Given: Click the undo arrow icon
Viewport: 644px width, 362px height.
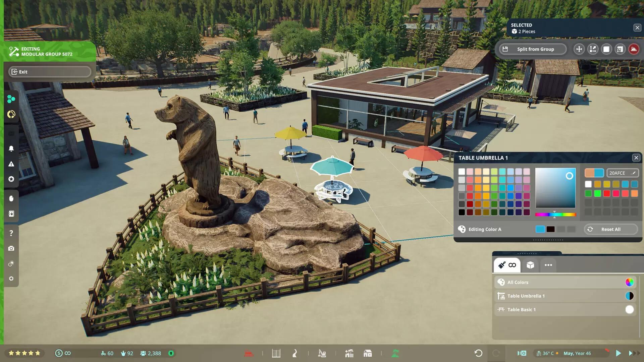Looking at the screenshot, I should 478,353.
